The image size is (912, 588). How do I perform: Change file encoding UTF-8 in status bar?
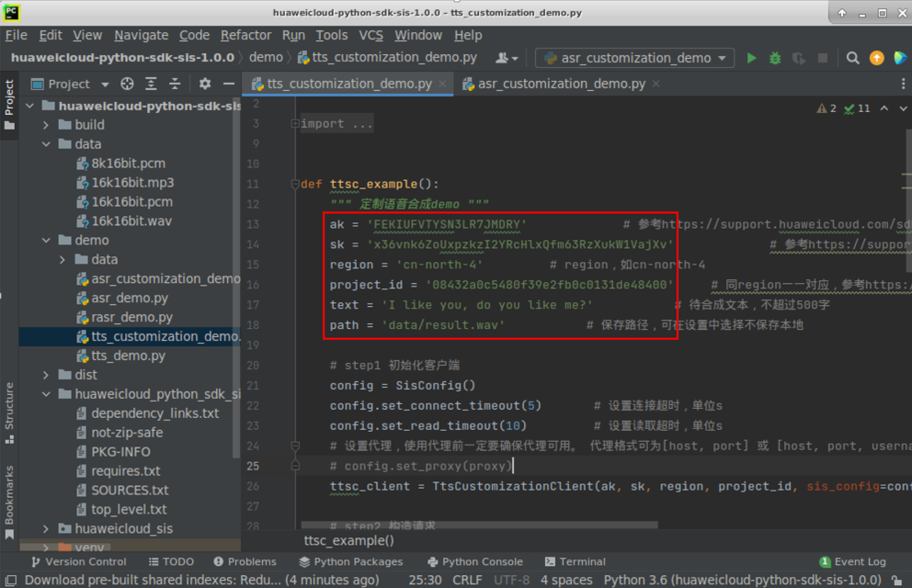coord(511,580)
